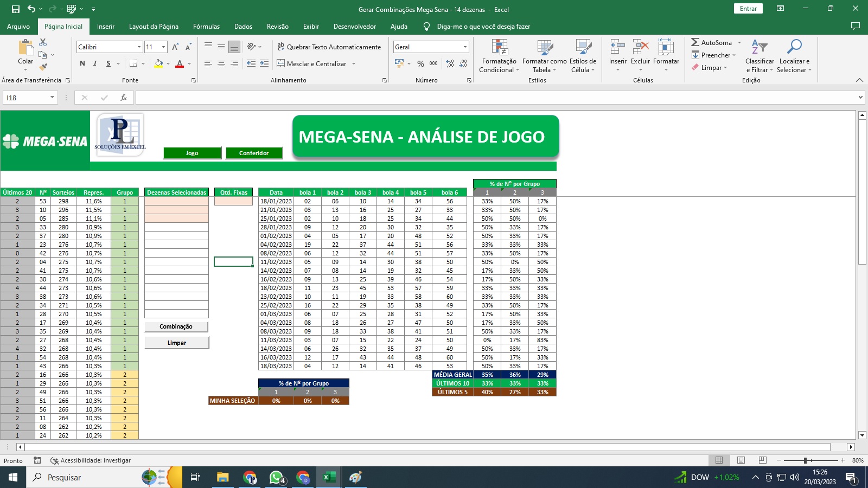Toggle Bold formatting
The image size is (868, 488).
point(82,63)
